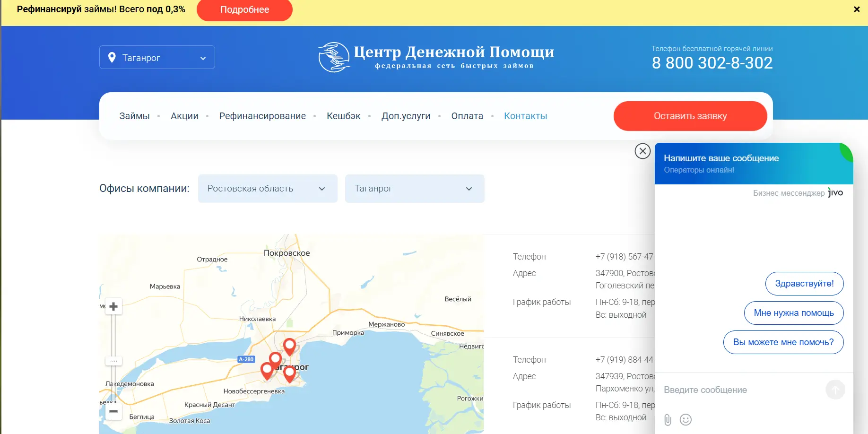Close the chat widget with X circle
This screenshot has height=434, width=868.
click(x=642, y=151)
